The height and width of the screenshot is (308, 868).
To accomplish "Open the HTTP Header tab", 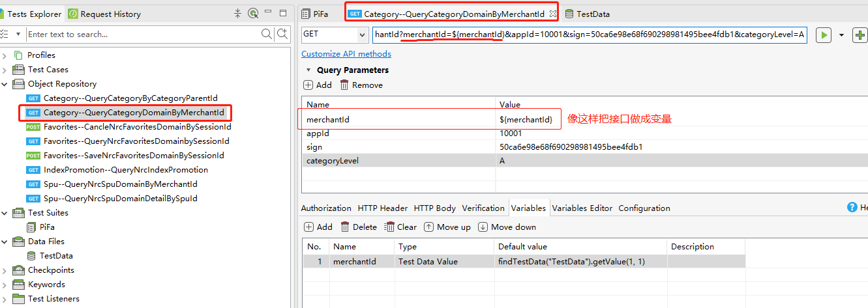I will (x=383, y=208).
